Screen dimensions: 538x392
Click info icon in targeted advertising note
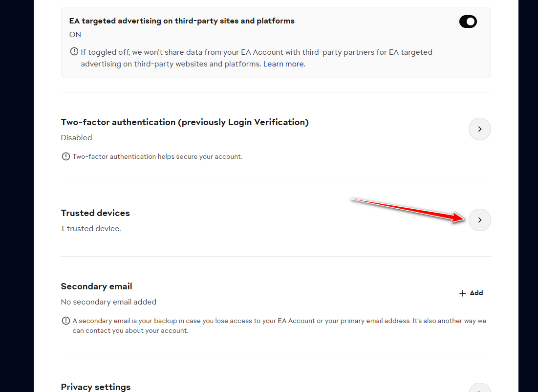click(74, 51)
